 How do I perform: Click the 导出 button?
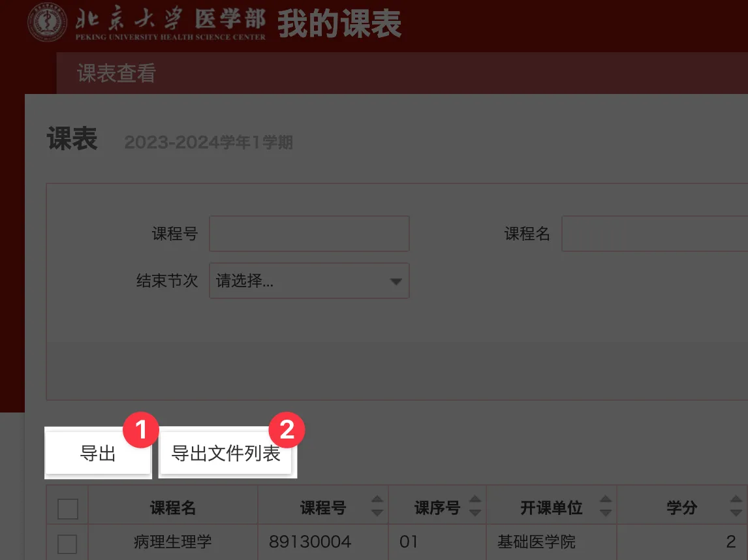coord(99,453)
